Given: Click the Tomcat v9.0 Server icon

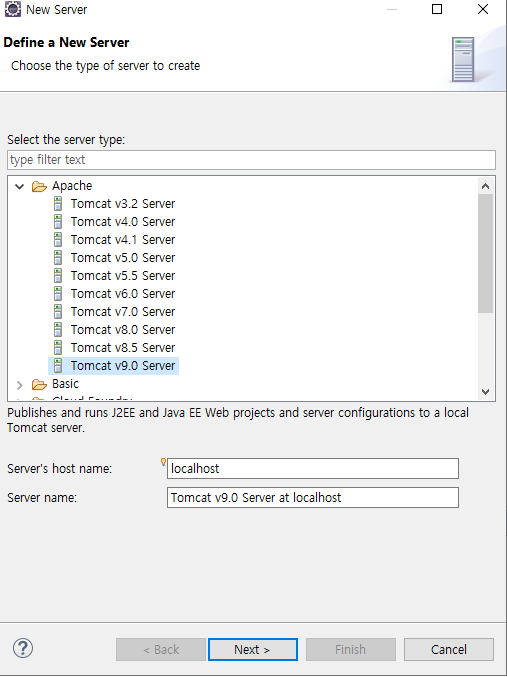Looking at the screenshot, I should pyautogui.click(x=58, y=366).
